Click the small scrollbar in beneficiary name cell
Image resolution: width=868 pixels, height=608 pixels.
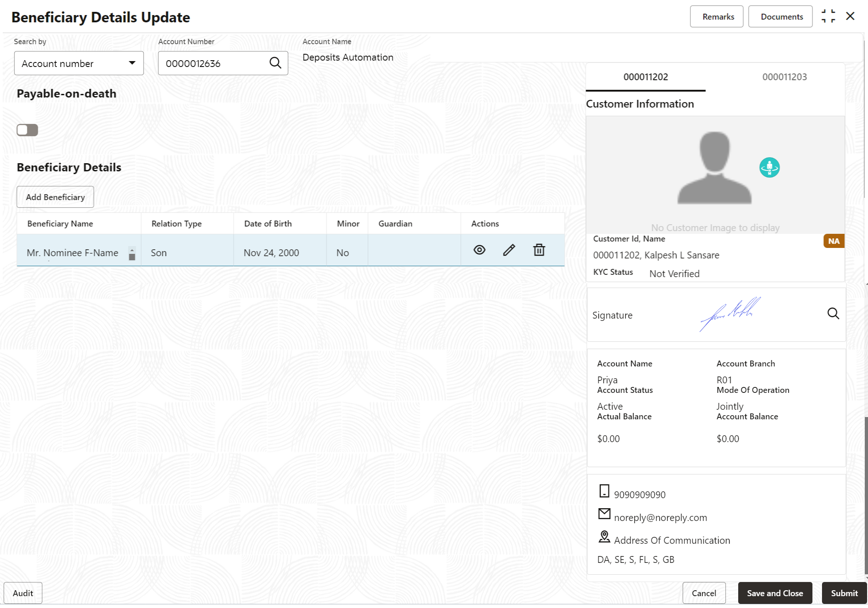point(132,253)
